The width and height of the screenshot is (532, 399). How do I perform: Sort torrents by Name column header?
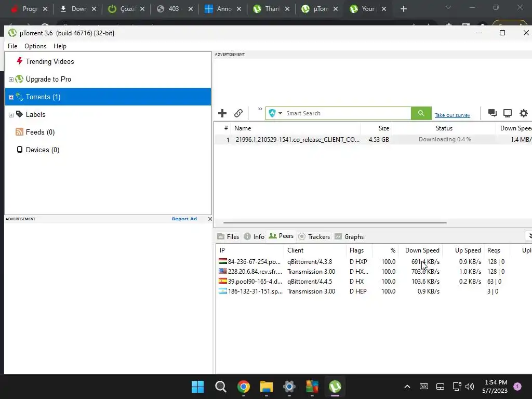pyautogui.click(x=296, y=128)
